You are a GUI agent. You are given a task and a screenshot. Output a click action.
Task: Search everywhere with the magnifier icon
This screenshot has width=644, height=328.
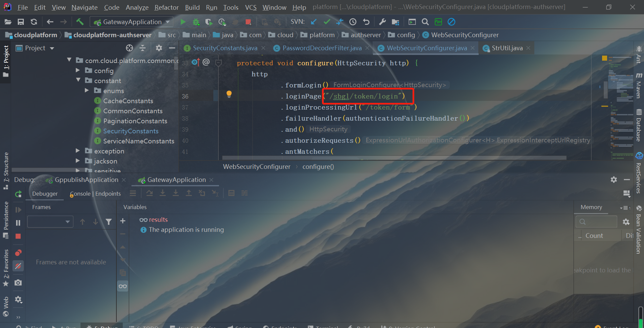(x=425, y=22)
